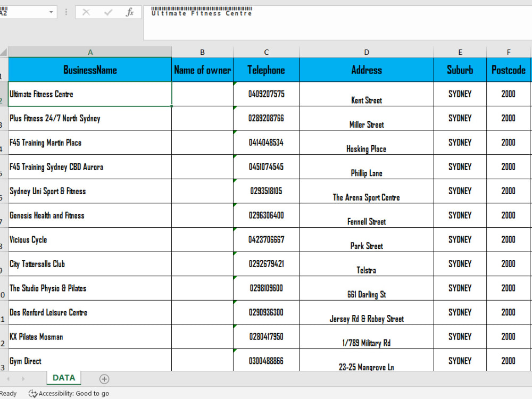532x399 pixels.
Task: Select telephone cell 0298109600
Action: coord(267,288)
